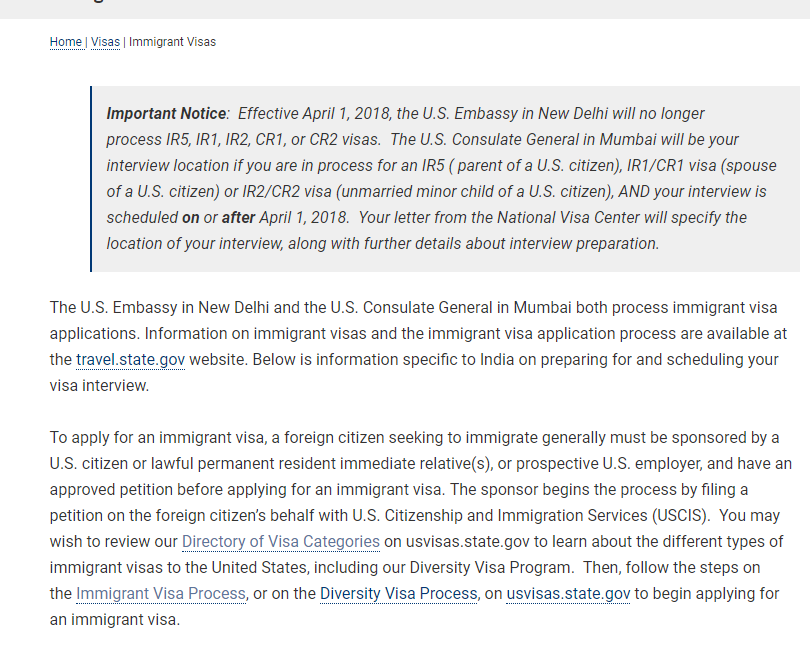
Task: Click the gray header bar above breadcrumbs
Action: pos(405,9)
